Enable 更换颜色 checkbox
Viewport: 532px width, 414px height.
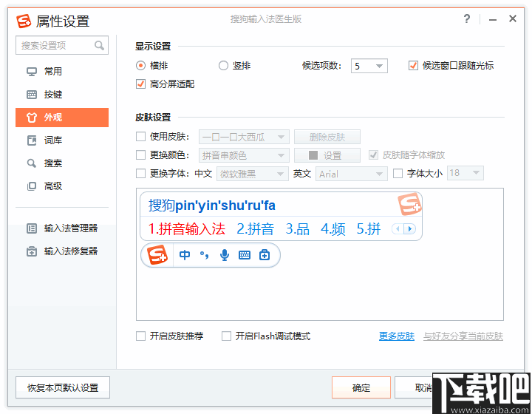pos(140,155)
